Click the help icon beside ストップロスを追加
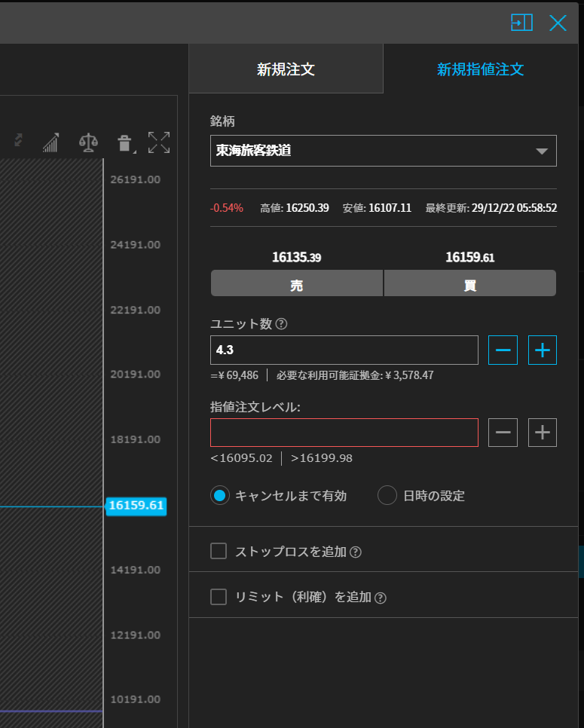 [356, 552]
